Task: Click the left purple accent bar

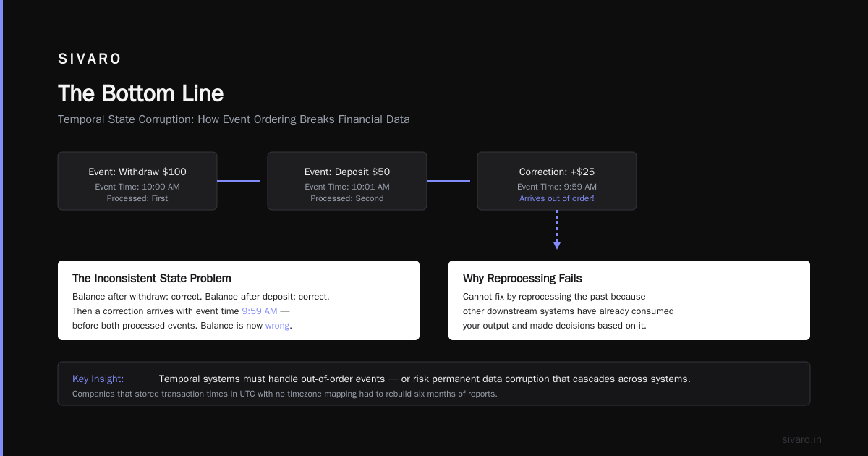Action: 1,228
